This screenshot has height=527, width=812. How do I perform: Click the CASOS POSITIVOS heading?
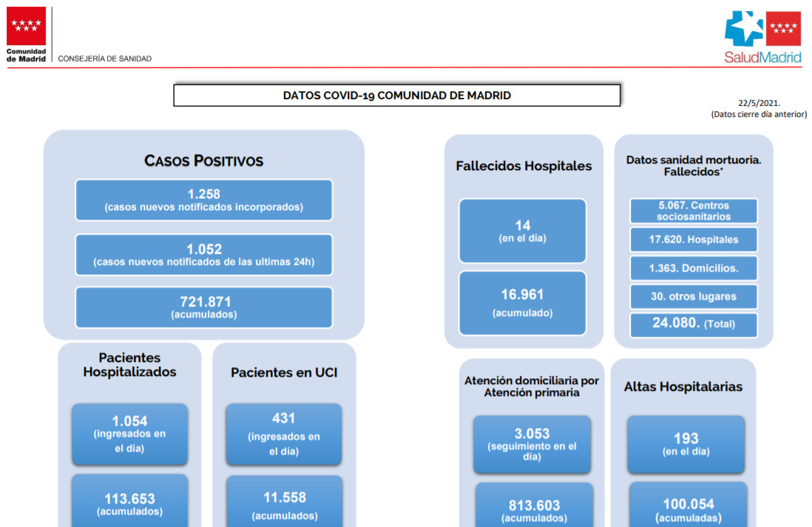point(203,161)
